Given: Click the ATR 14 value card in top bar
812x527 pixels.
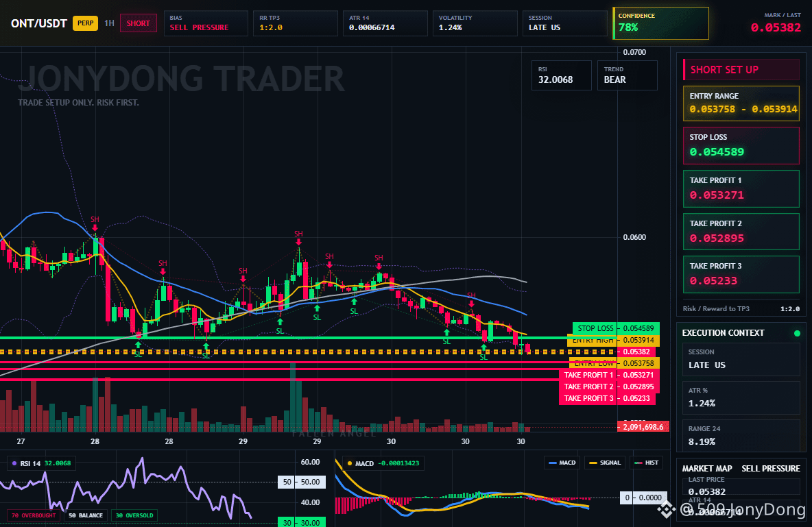Looking at the screenshot, I should [x=385, y=23].
